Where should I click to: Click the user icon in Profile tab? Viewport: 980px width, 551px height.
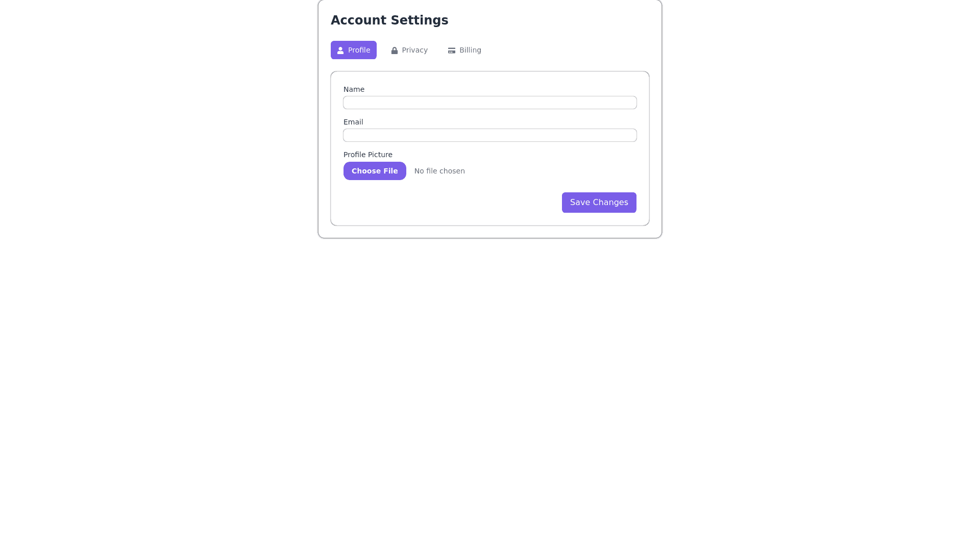340,51
